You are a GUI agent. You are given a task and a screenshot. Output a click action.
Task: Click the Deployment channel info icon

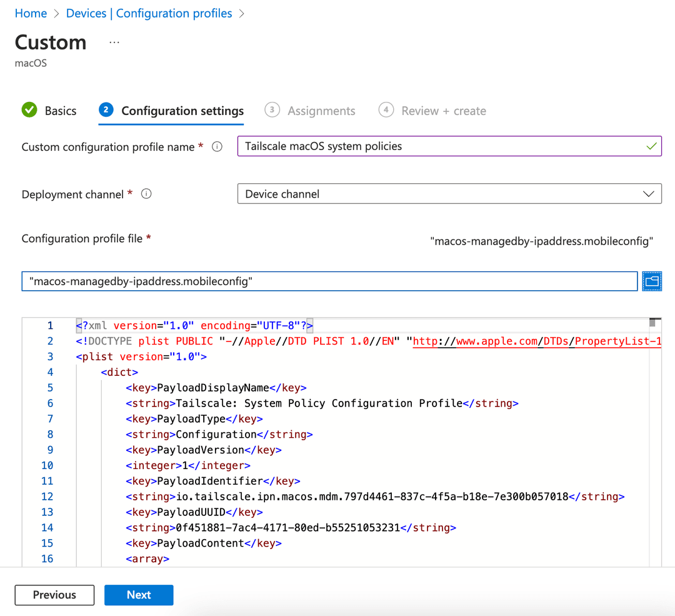click(x=146, y=193)
